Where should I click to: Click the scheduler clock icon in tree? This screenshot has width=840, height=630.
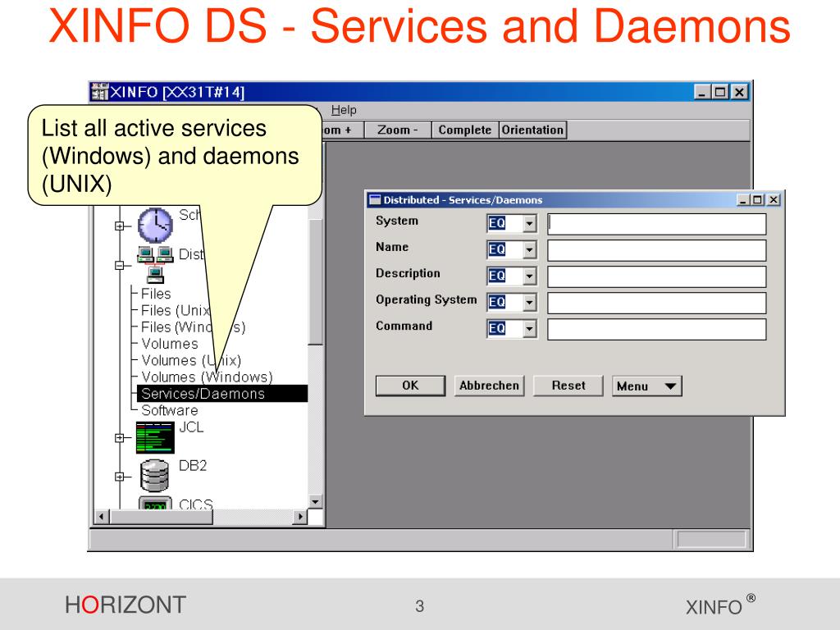click(155, 225)
